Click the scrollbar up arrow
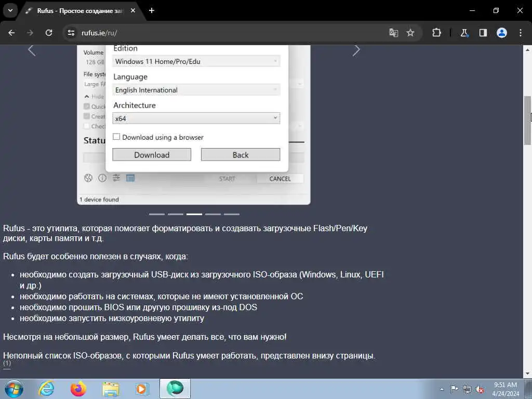The image size is (532, 399). coord(528,49)
